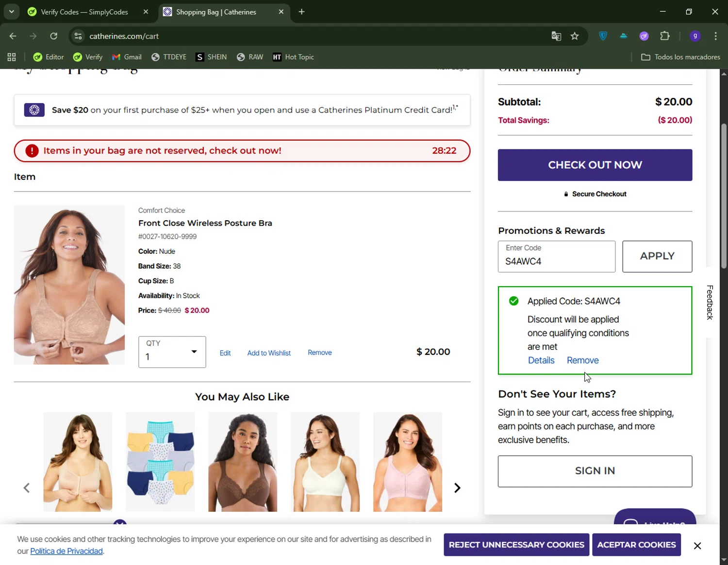
Task: Open the Extensions puzzle menu
Action: (x=665, y=36)
